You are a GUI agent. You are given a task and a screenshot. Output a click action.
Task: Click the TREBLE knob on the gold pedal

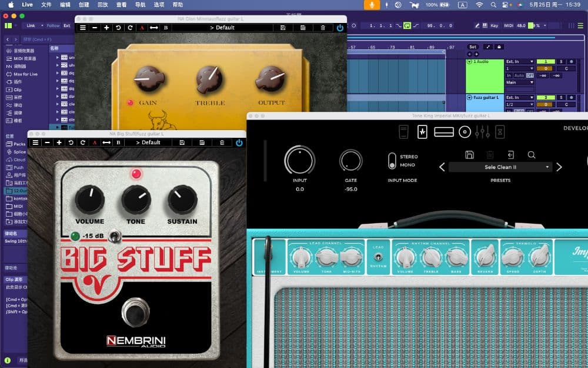(210, 79)
